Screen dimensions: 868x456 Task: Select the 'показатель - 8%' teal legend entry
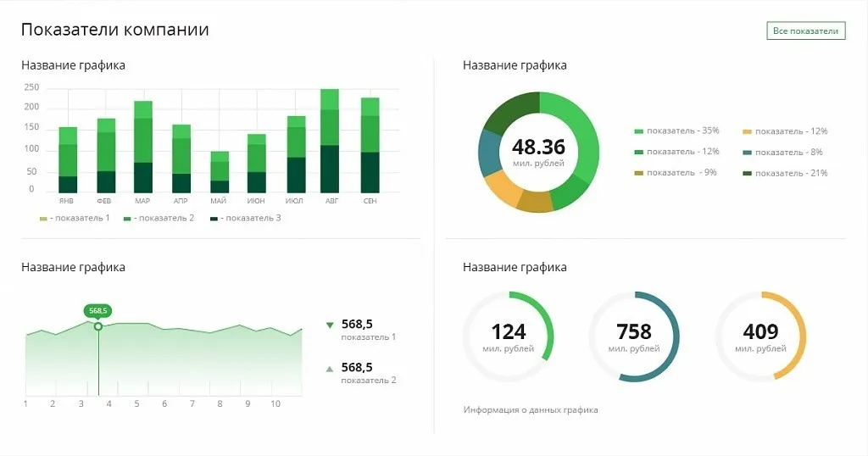coord(787,153)
